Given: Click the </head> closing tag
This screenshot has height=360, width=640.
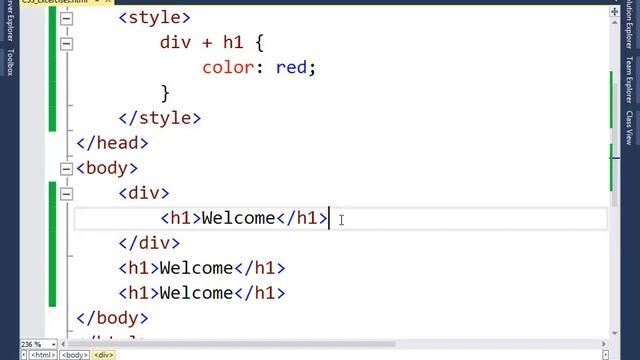Looking at the screenshot, I should [x=112, y=143].
